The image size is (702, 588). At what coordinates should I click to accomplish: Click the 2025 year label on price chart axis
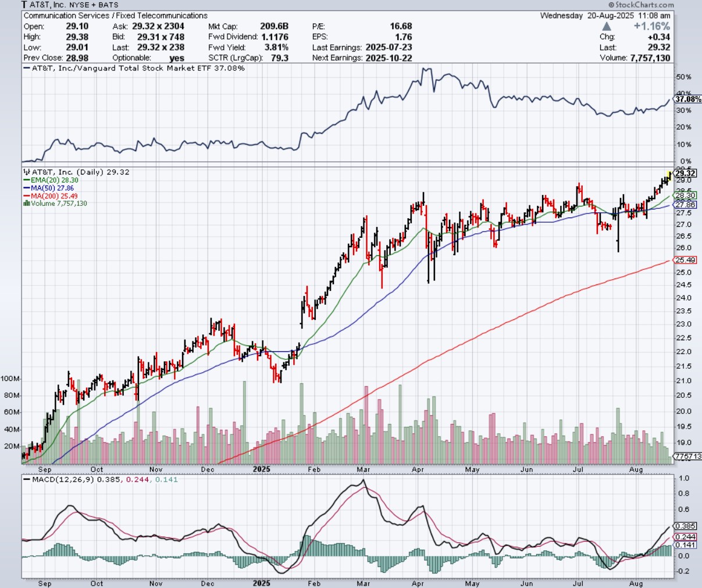pos(262,469)
